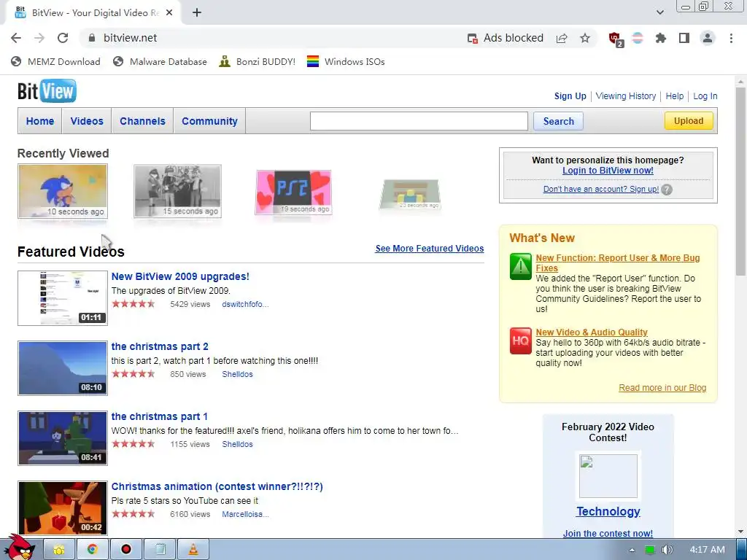Open the 01:11 video thumbnail
Image resolution: width=747 pixels, height=560 pixels.
(63, 298)
